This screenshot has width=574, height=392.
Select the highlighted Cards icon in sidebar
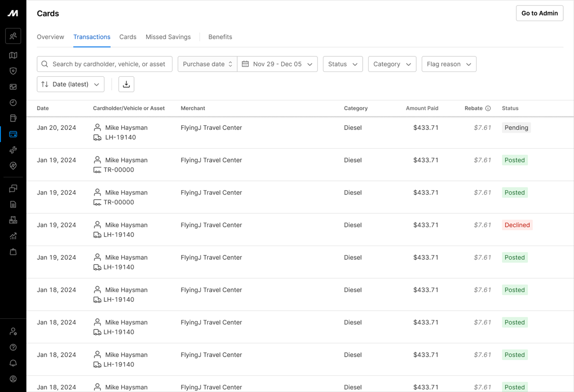13,134
